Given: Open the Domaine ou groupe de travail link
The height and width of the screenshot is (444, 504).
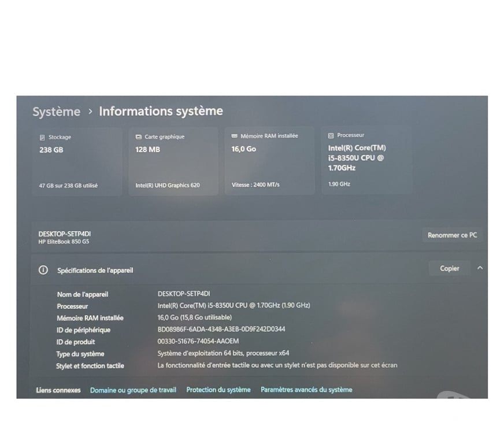Looking at the screenshot, I should (x=133, y=390).
